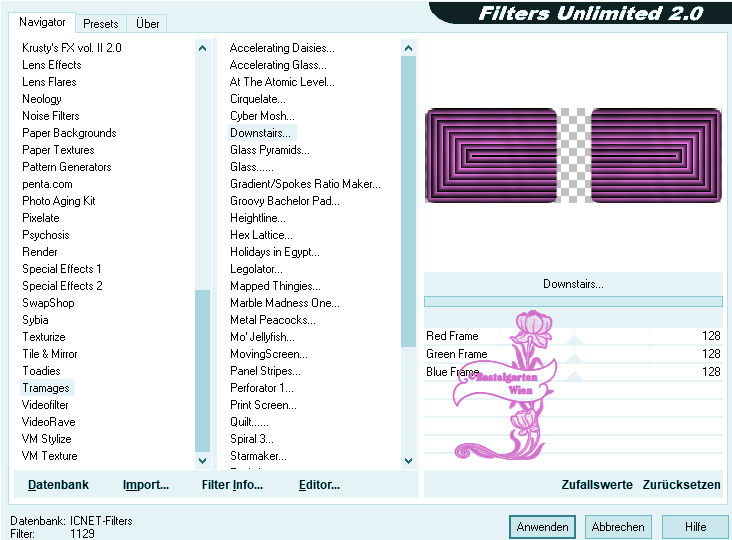Screen dimensions: 732x540
Task: Choose the Holidays in Egypt... filter
Action: pyautogui.click(x=274, y=252)
